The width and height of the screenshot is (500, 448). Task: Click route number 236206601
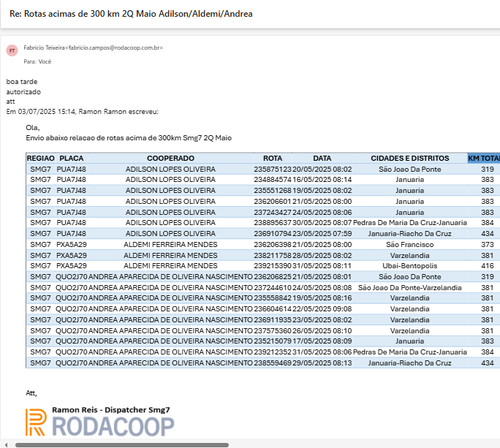273,202
